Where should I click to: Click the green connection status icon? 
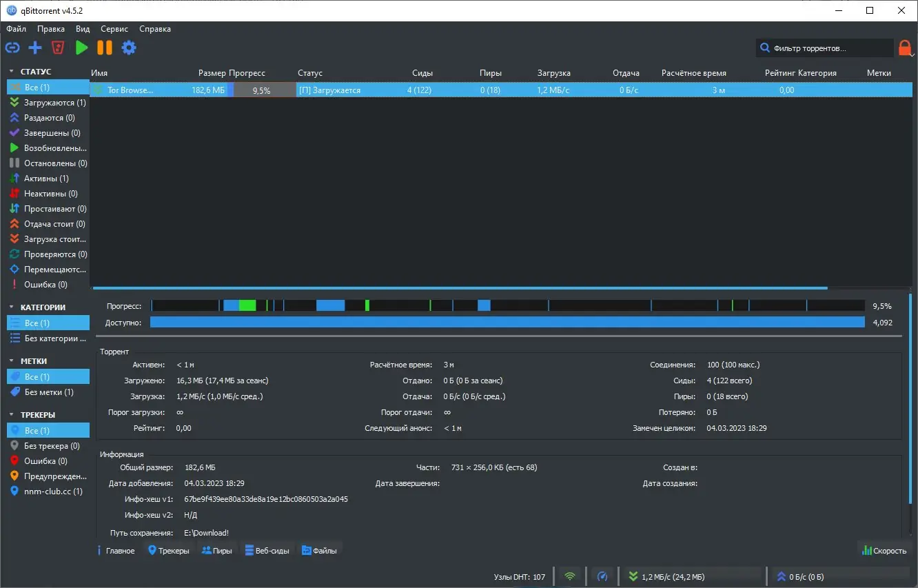click(570, 576)
